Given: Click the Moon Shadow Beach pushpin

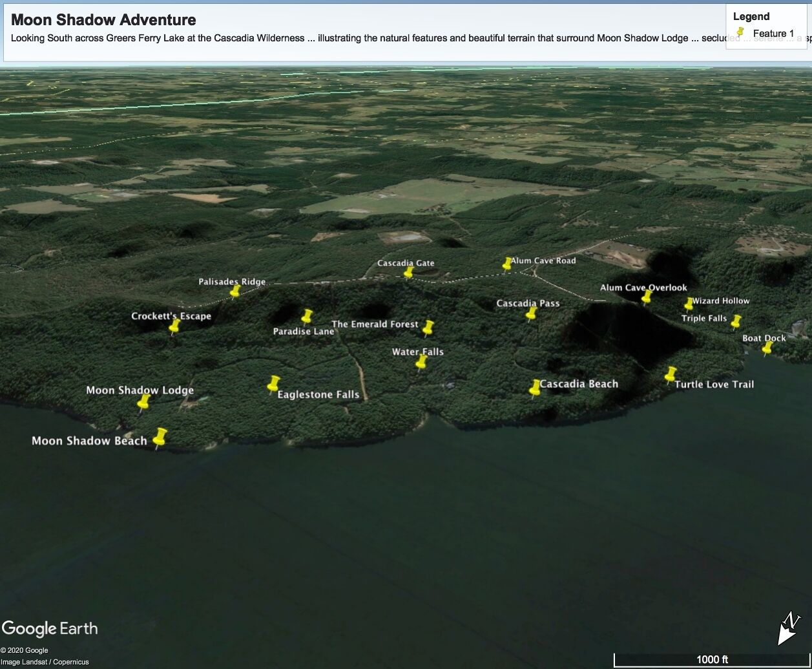Looking at the screenshot, I should click(x=160, y=437).
